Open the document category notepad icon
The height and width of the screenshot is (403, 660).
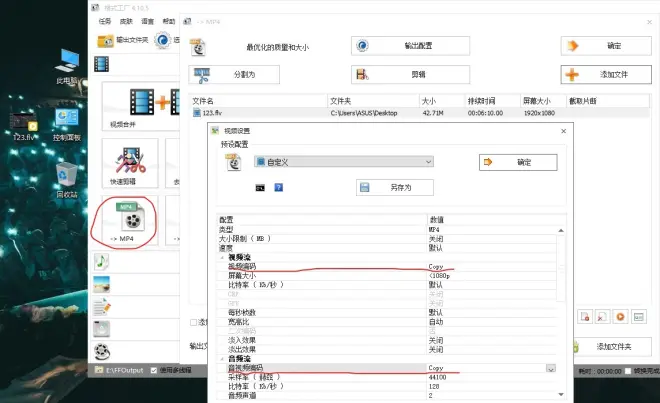pyautogui.click(x=101, y=307)
